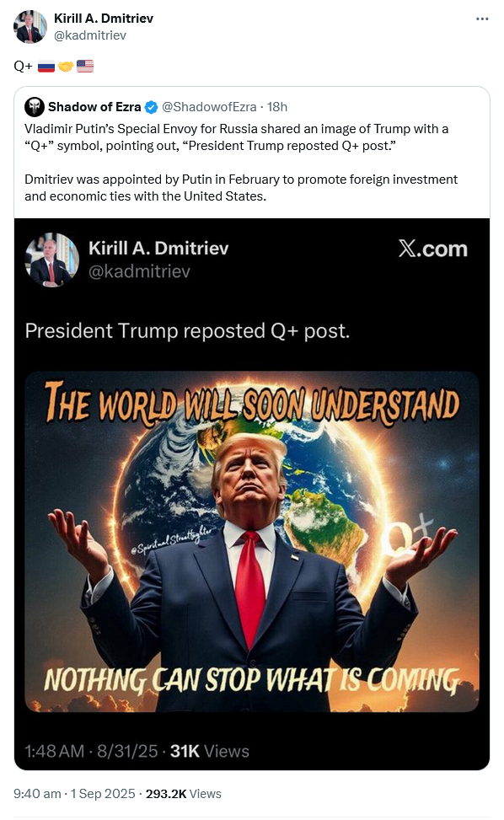The height and width of the screenshot is (820, 504).
Task: Click the 9:40 am · 1 Sep 2025 timestamp
Action: click(x=74, y=793)
